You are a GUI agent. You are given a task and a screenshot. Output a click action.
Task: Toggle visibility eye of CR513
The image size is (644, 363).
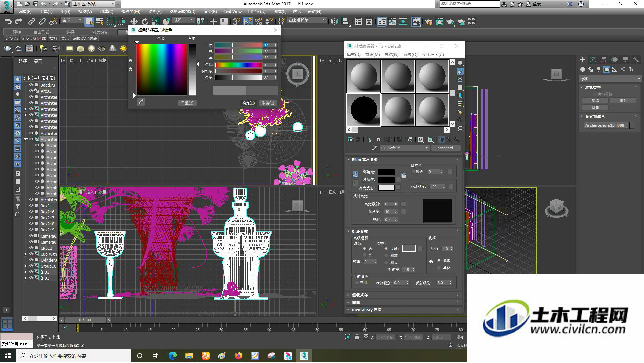click(31, 248)
